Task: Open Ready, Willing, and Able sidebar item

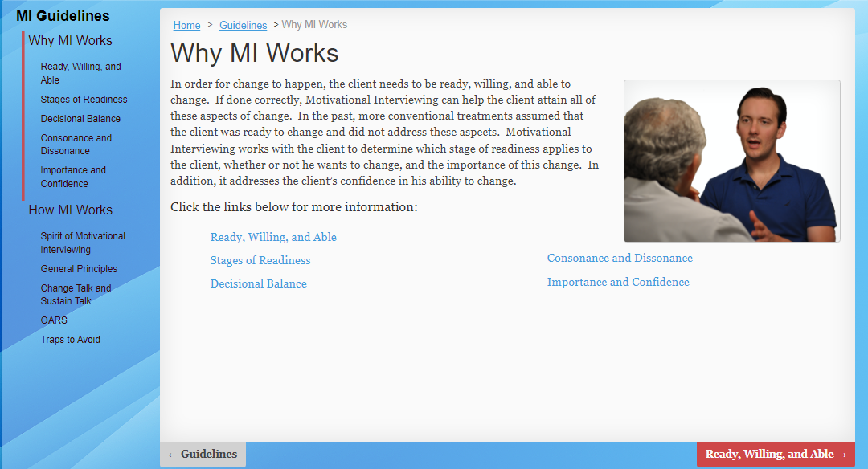Action: click(81, 73)
